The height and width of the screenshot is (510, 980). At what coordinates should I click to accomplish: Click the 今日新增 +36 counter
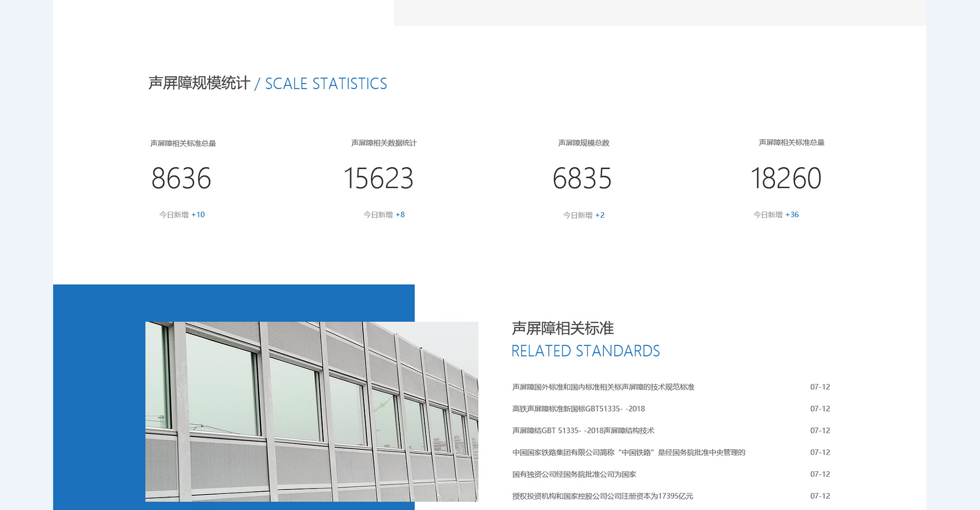[x=776, y=215]
